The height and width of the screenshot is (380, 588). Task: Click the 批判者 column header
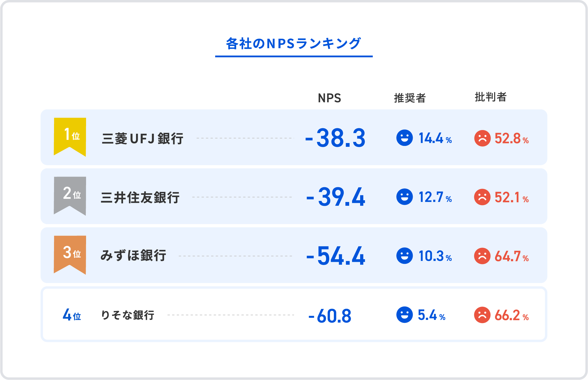tap(491, 97)
